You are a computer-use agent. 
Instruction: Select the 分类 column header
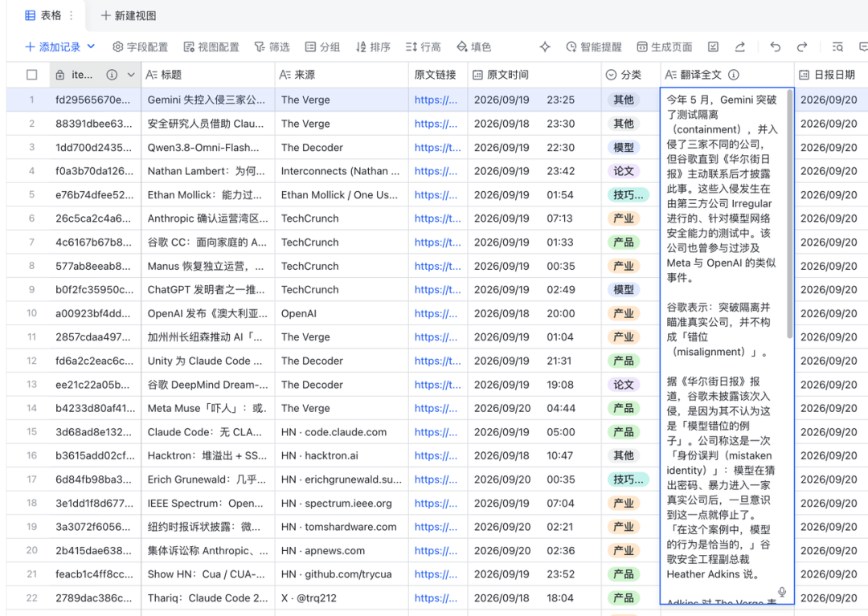[631, 75]
